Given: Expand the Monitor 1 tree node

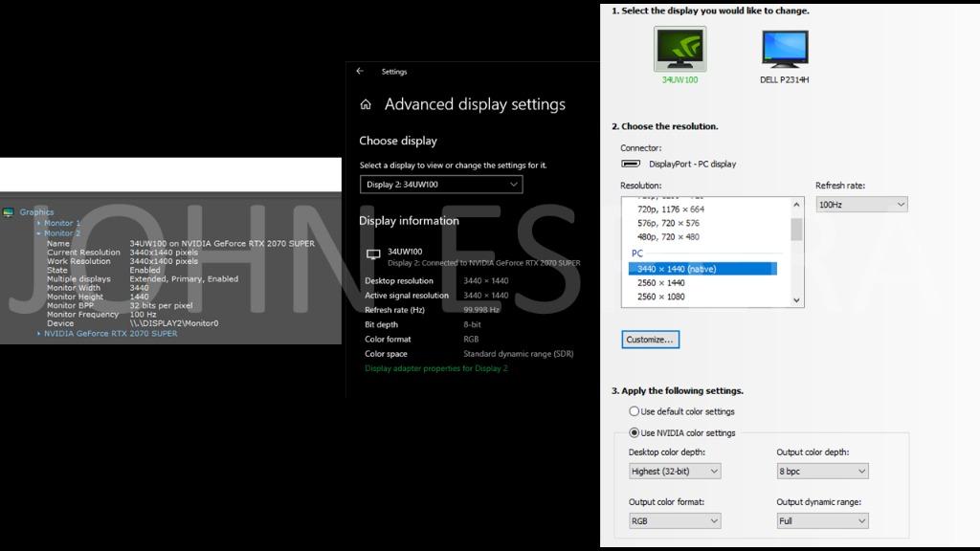Looking at the screenshot, I should click(x=39, y=223).
